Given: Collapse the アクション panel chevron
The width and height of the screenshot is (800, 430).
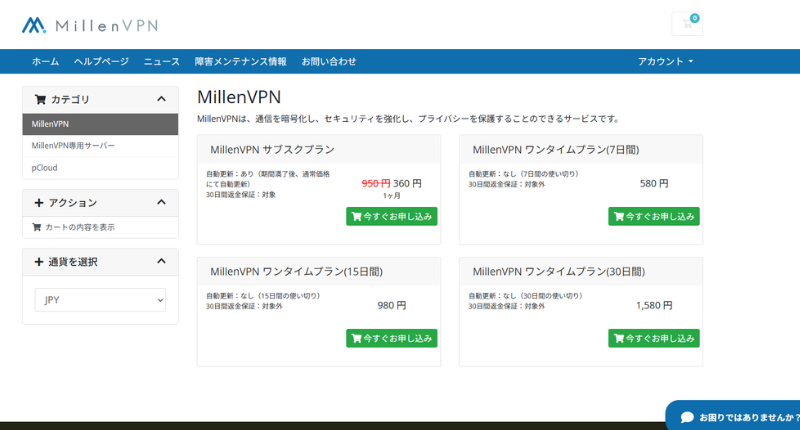Looking at the screenshot, I should coord(161,202).
